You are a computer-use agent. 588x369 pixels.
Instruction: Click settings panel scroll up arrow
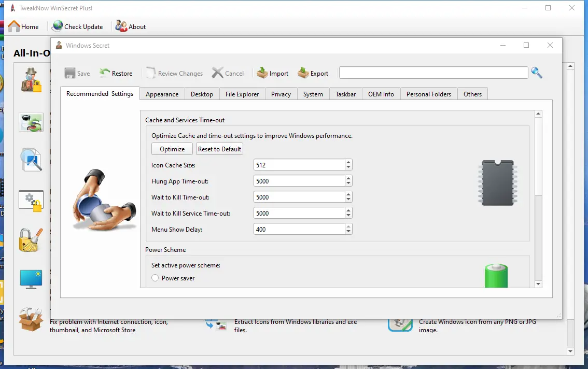coord(539,113)
